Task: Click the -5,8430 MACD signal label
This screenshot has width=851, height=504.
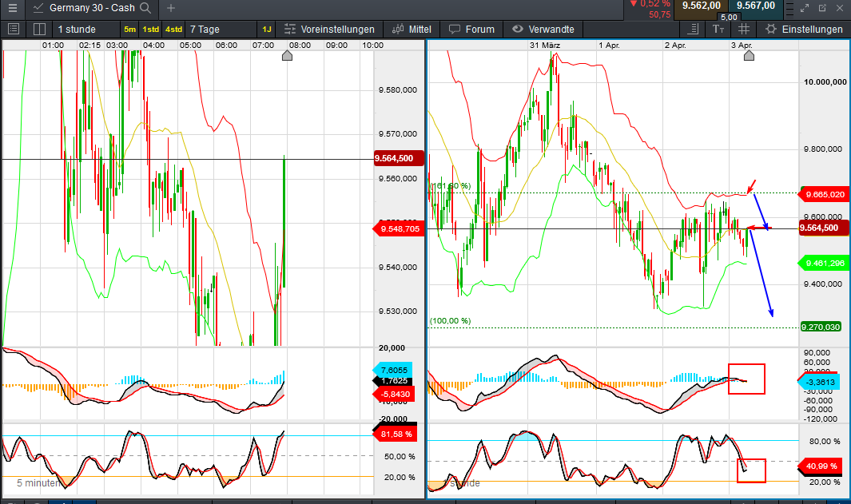Action: click(395, 395)
